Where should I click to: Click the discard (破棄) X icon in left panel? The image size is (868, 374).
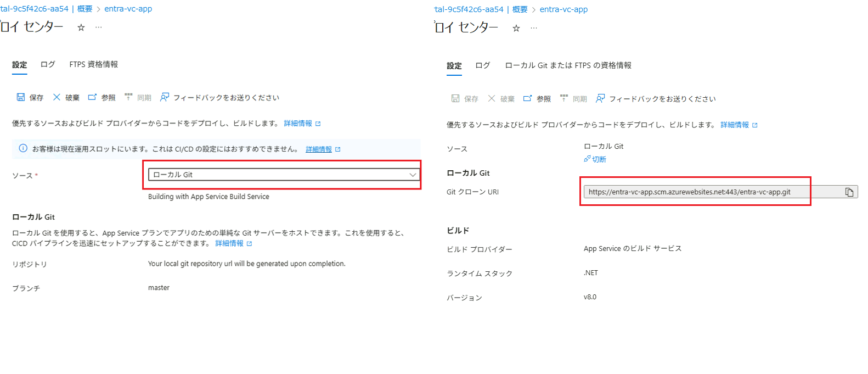pyautogui.click(x=57, y=97)
